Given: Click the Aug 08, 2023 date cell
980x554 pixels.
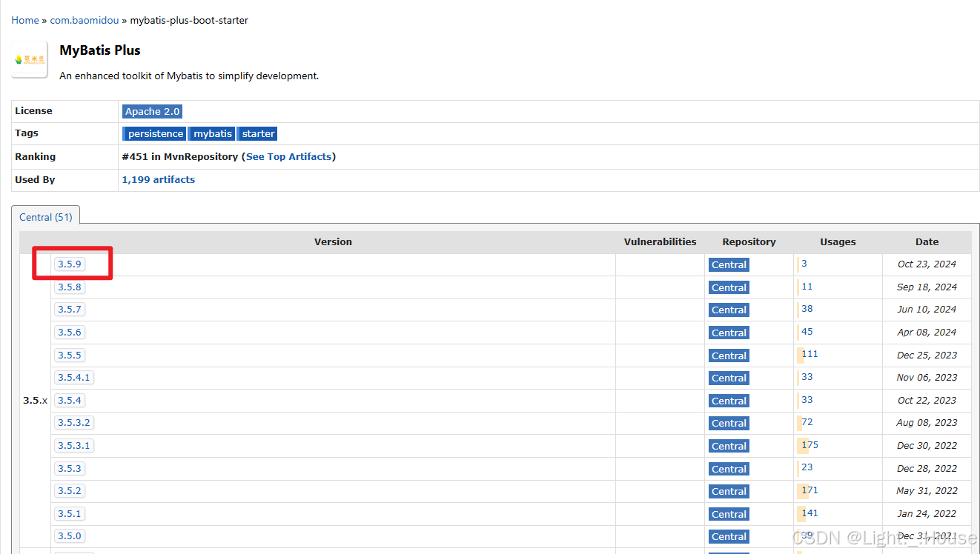Looking at the screenshot, I should (x=927, y=423).
